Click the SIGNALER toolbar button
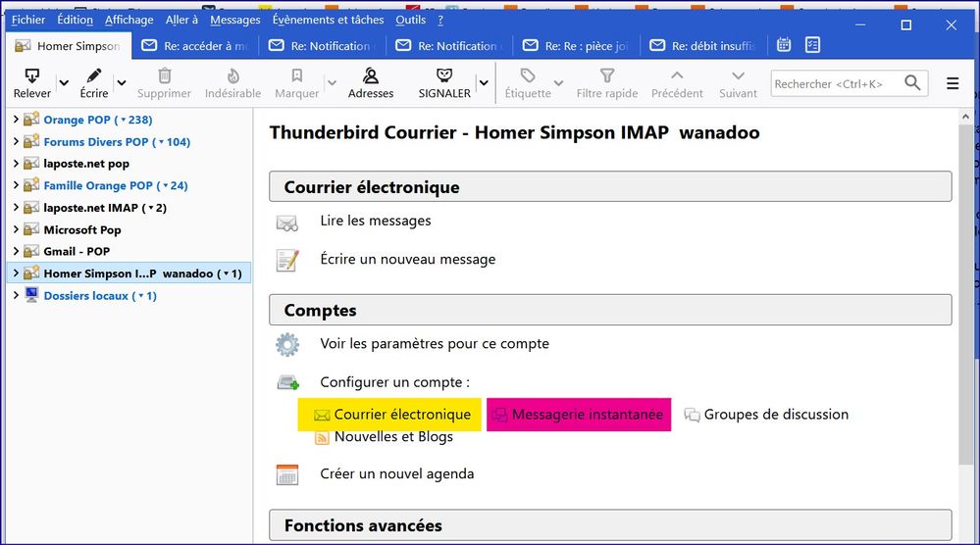 [x=444, y=83]
